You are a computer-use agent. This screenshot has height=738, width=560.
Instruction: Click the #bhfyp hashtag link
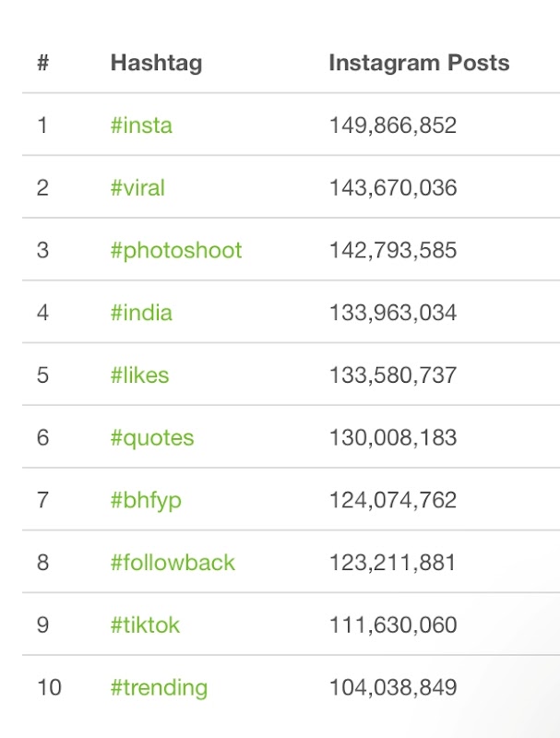pyautogui.click(x=146, y=500)
